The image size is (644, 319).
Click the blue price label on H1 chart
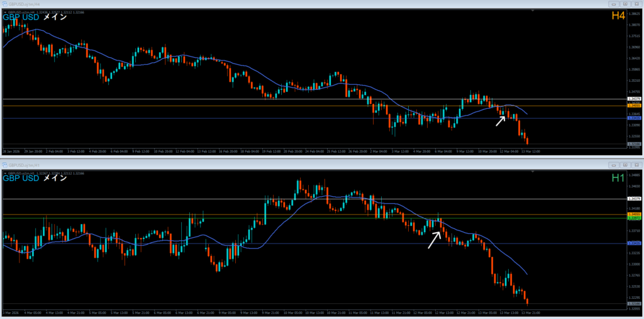click(634, 243)
